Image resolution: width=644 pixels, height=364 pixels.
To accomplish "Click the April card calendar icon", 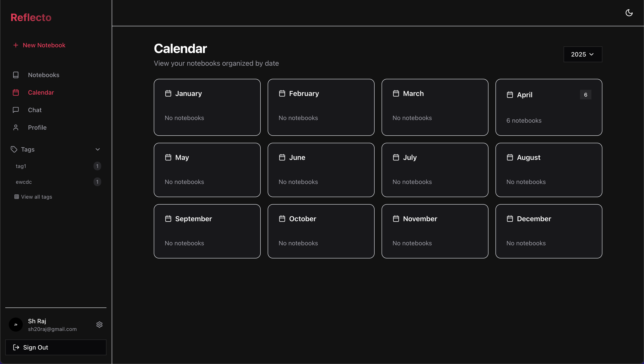I will click(510, 95).
